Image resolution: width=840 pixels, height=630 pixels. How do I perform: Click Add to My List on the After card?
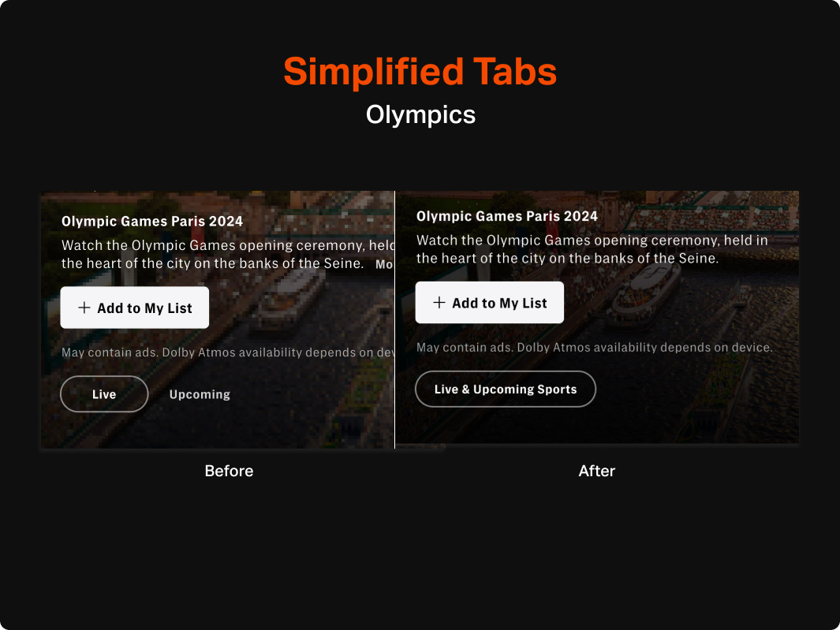489,302
